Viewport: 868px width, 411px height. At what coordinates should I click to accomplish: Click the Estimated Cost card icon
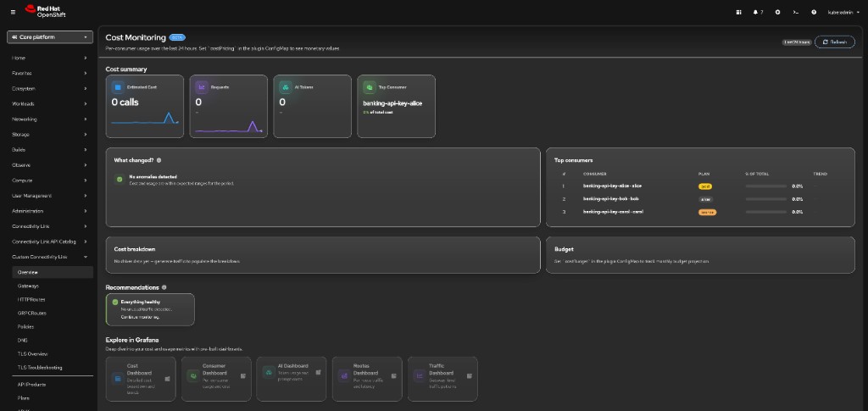click(x=118, y=86)
